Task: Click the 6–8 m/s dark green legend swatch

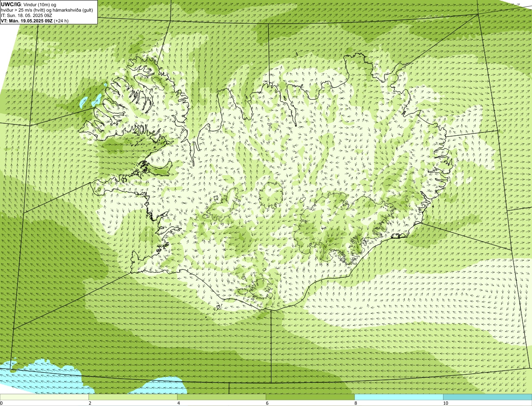Action: coord(310,397)
